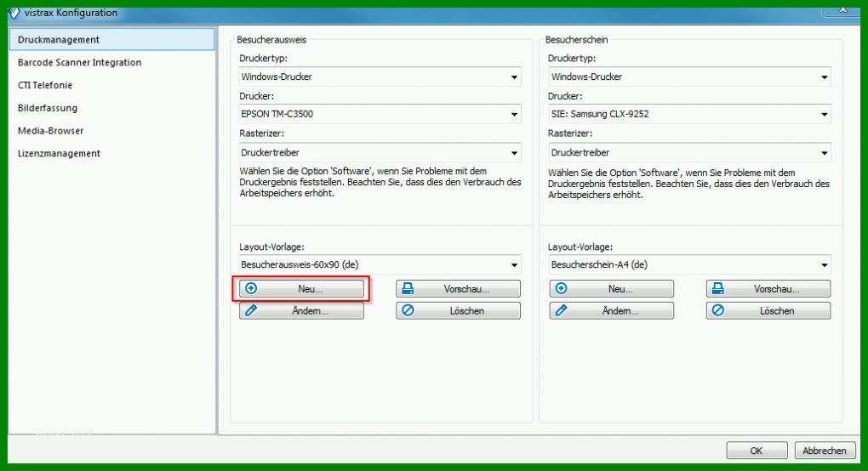Image resolution: width=868 pixels, height=471 pixels.
Task: Click Neu... label under Besucherschein layout
Action: 620,288
